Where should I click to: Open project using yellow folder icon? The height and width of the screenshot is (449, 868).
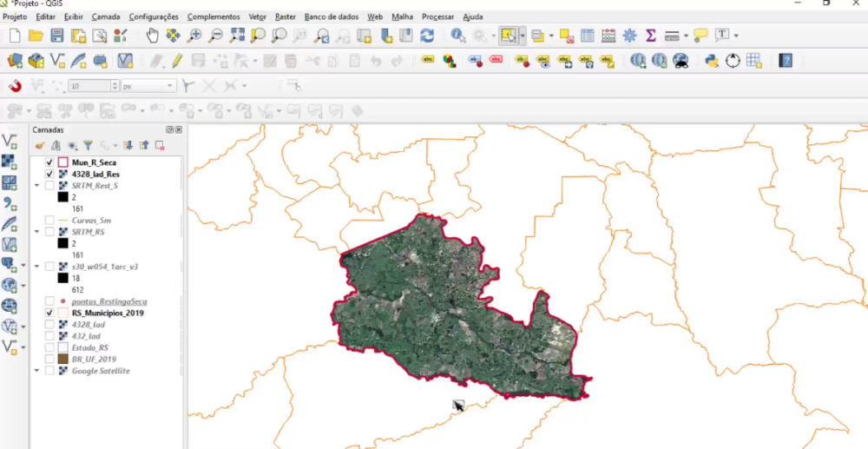36,36
